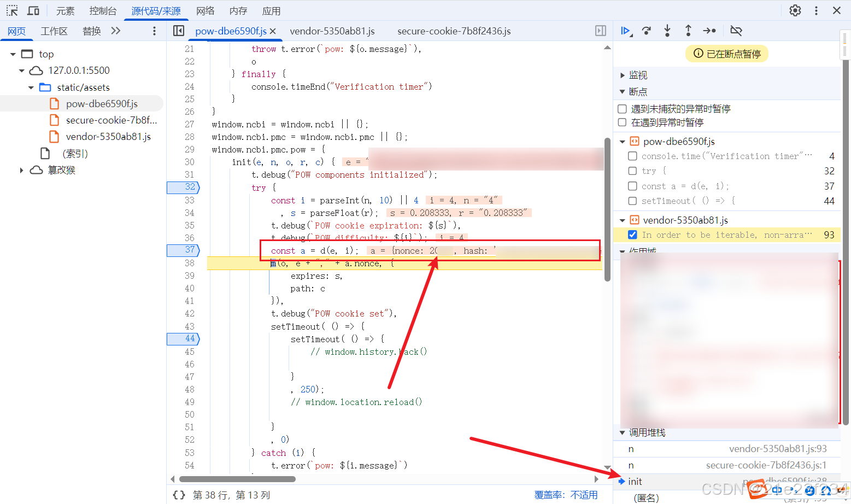Open DevTools settings gear
The height and width of the screenshot is (504, 851).
tap(795, 10)
